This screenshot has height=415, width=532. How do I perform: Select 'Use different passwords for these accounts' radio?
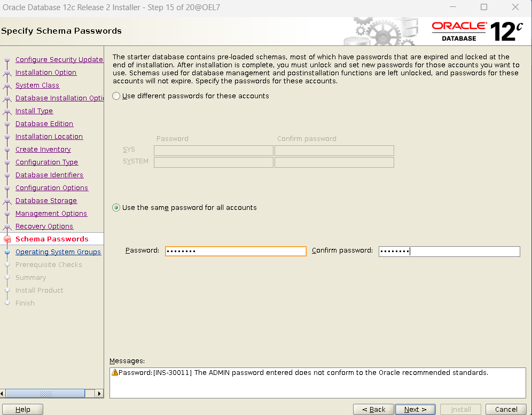tap(116, 96)
